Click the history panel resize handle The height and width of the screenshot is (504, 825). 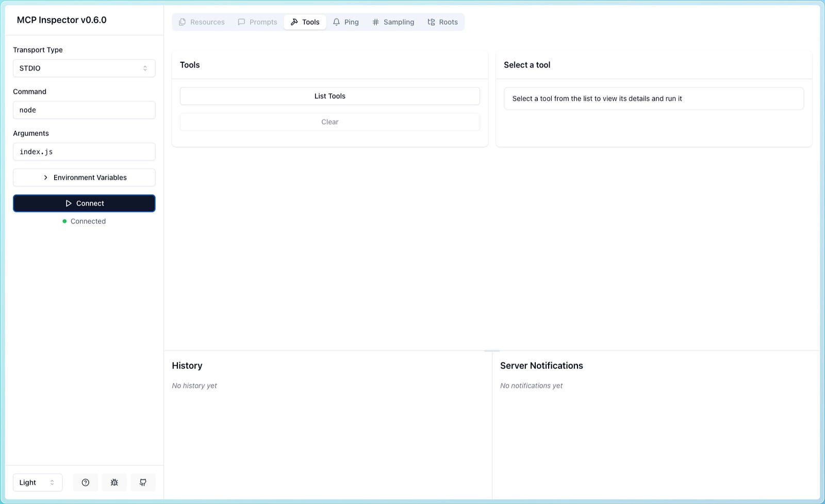(492, 350)
